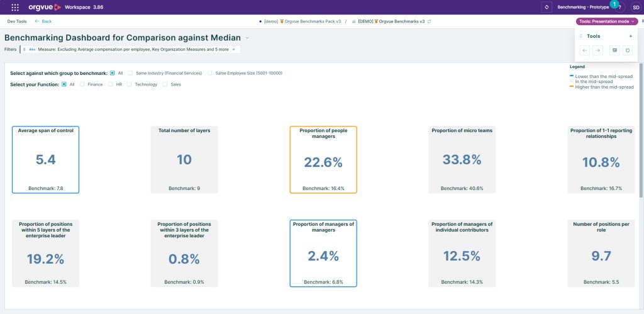Go Back using the Back link
Image resolution: width=644 pixels, height=314 pixels.
(x=43, y=21)
